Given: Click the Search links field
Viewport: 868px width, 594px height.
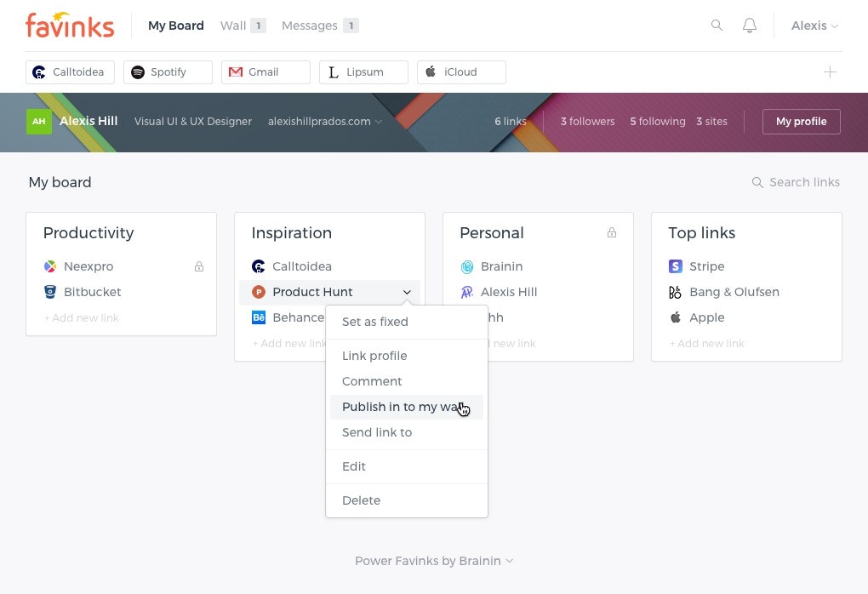Looking at the screenshot, I should pos(796,182).
